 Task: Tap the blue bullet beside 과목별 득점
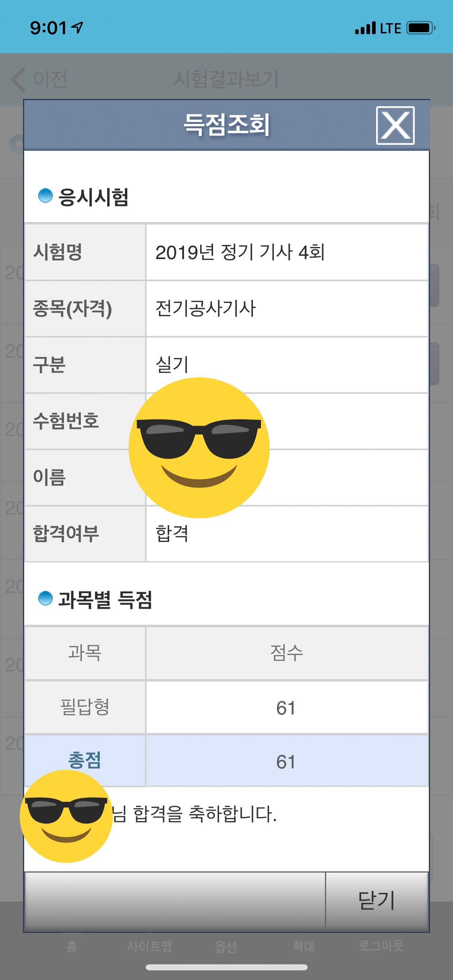[x=45, y=598]
